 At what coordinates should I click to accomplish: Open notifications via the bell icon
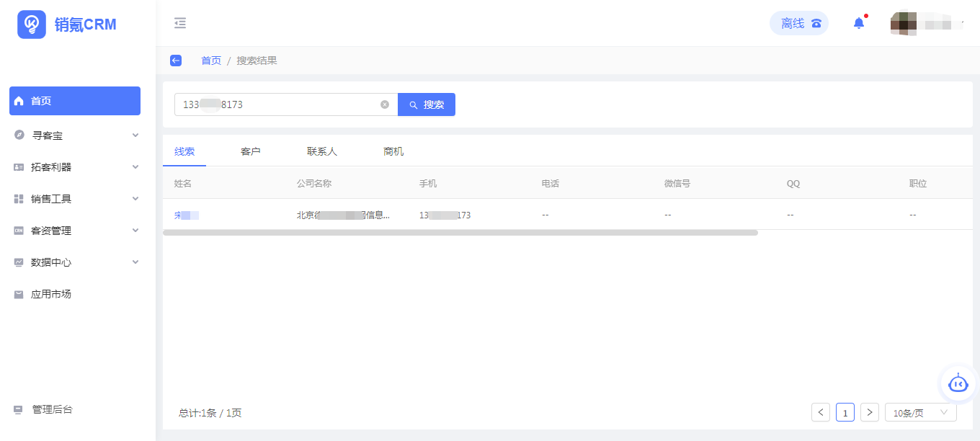[858, 23]
